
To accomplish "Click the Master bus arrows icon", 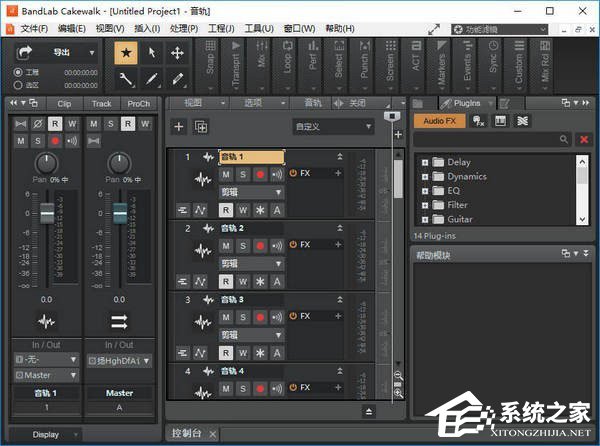I will (119, 321).
